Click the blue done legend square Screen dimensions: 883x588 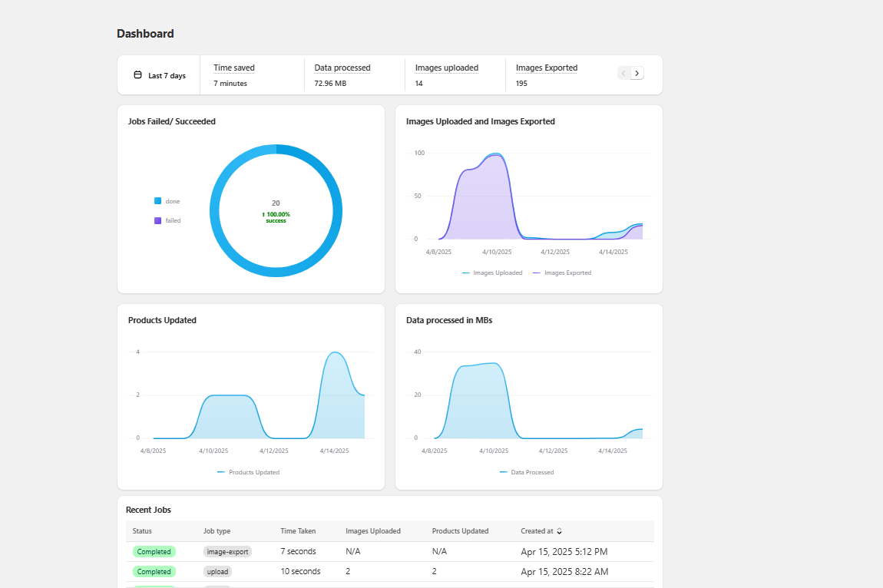click(157, 200)
